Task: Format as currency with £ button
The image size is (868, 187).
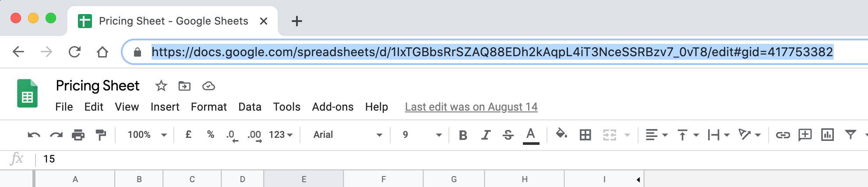Action: [x=188, y=135]
